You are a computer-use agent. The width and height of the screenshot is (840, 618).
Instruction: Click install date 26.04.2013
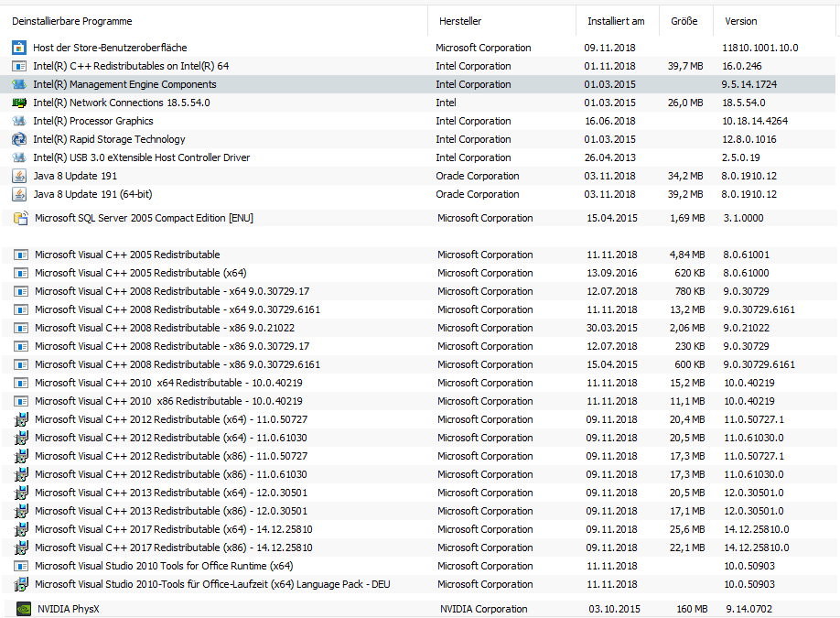click(609, 157)
